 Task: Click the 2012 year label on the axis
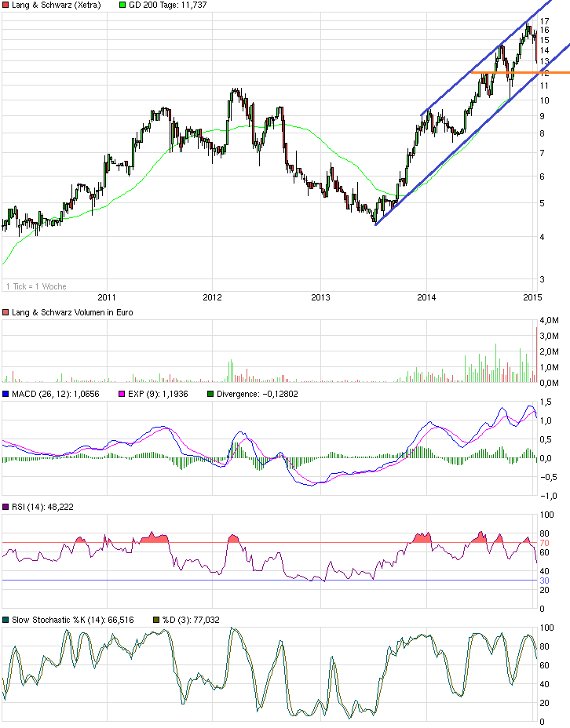point(212,297)
